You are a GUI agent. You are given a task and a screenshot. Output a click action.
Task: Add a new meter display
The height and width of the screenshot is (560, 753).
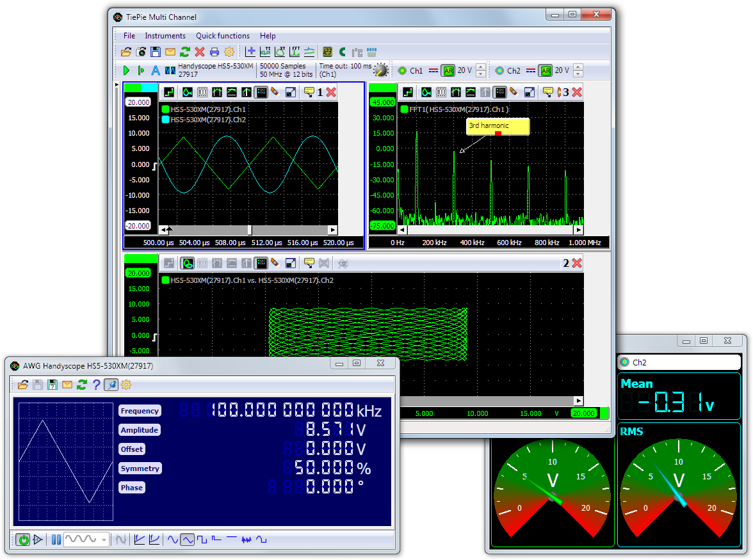[327, 52]
